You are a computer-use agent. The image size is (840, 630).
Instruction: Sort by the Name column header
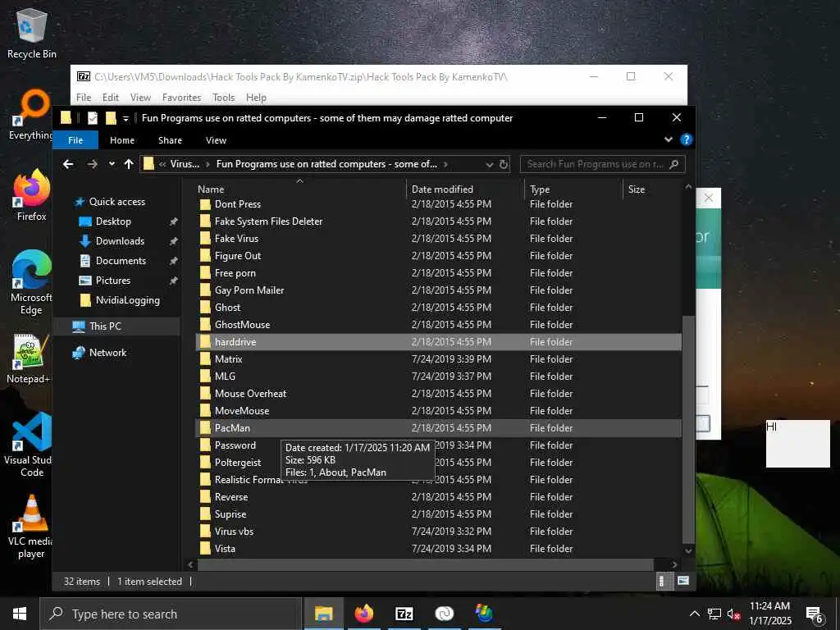tap(300, 189)
